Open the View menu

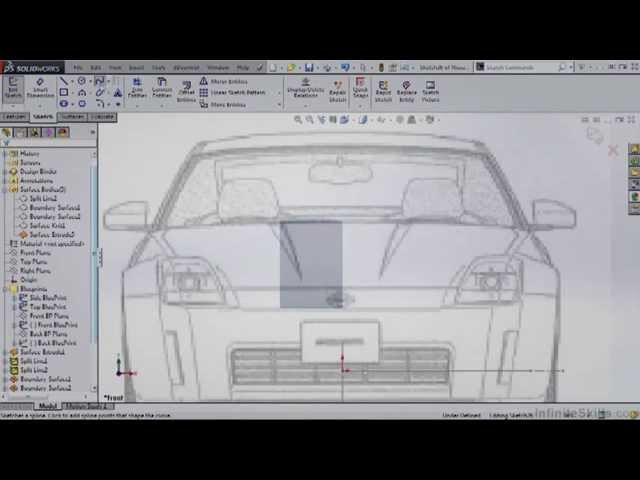pyautogui.click(x=115, y=67)
